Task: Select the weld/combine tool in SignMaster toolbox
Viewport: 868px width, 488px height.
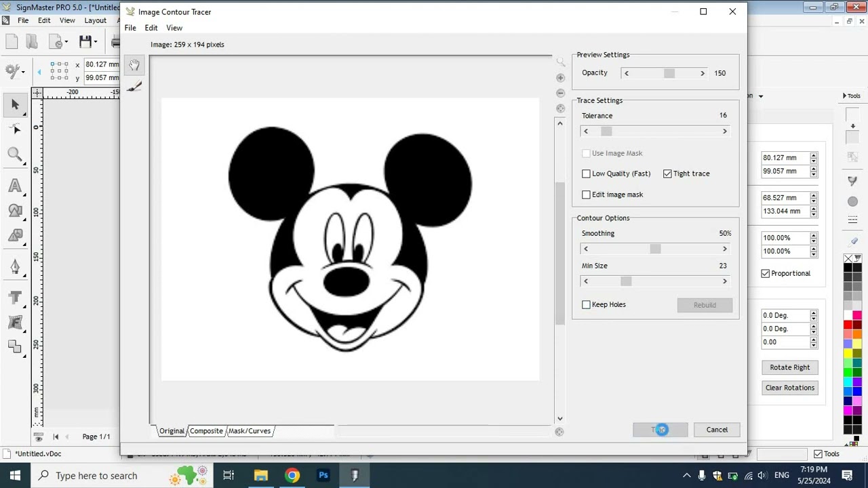Action: point(15,347)
